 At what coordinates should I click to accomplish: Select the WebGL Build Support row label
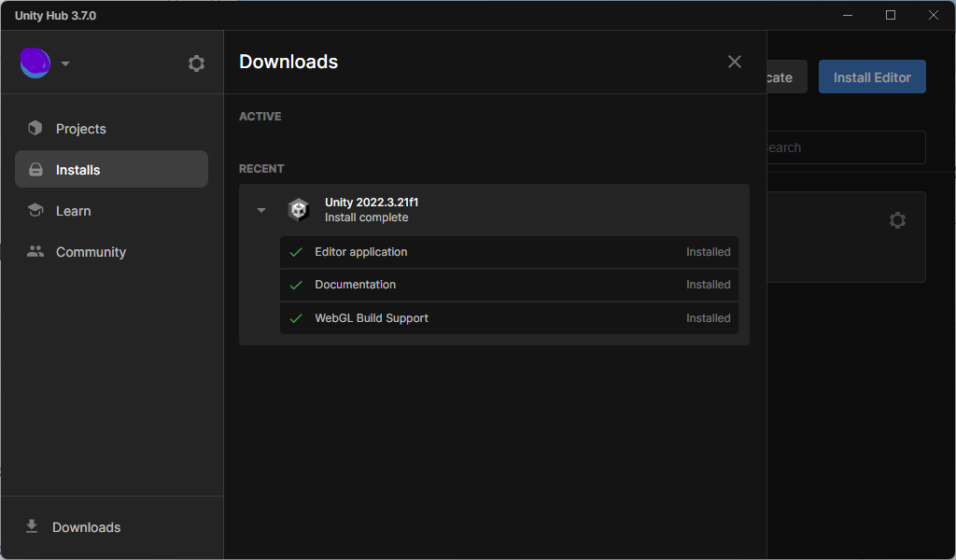(372, 318)
